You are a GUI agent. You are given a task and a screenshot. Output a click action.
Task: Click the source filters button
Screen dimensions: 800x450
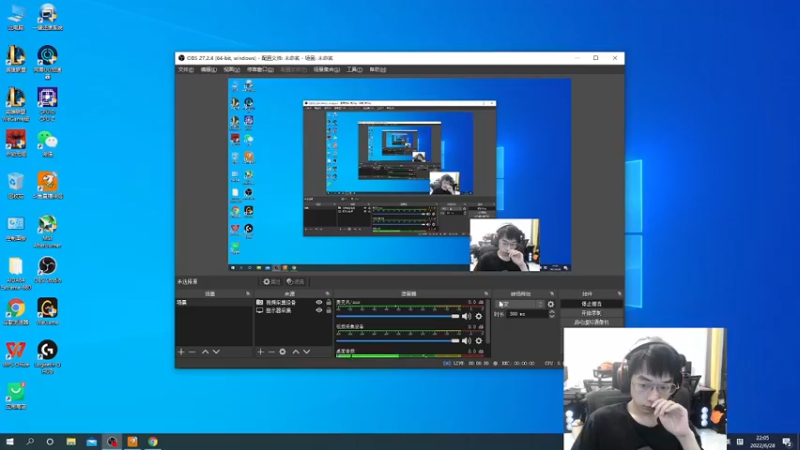pyautogui.click(x=295, y=282)
